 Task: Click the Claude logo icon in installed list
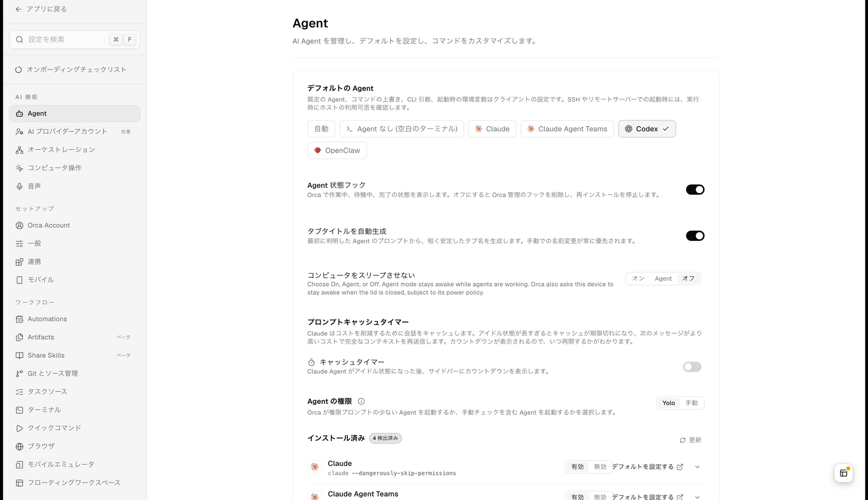tap(315, 467)
